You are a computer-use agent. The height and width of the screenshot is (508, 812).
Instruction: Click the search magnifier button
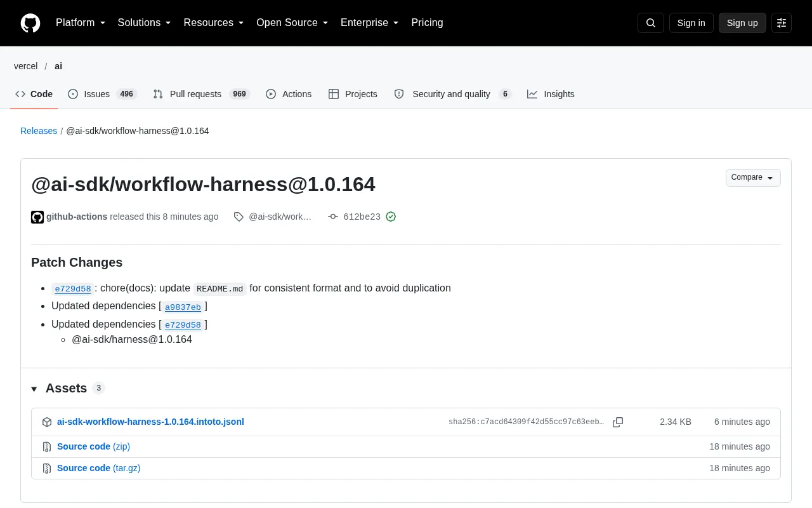click(x=651, y=23)
